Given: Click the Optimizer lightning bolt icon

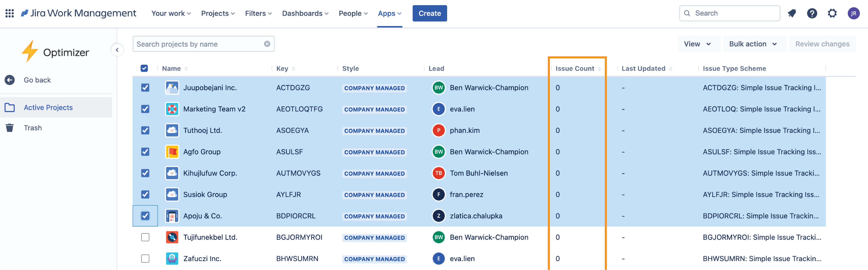Looking at the screenshot, I should [x=30, y=51].
